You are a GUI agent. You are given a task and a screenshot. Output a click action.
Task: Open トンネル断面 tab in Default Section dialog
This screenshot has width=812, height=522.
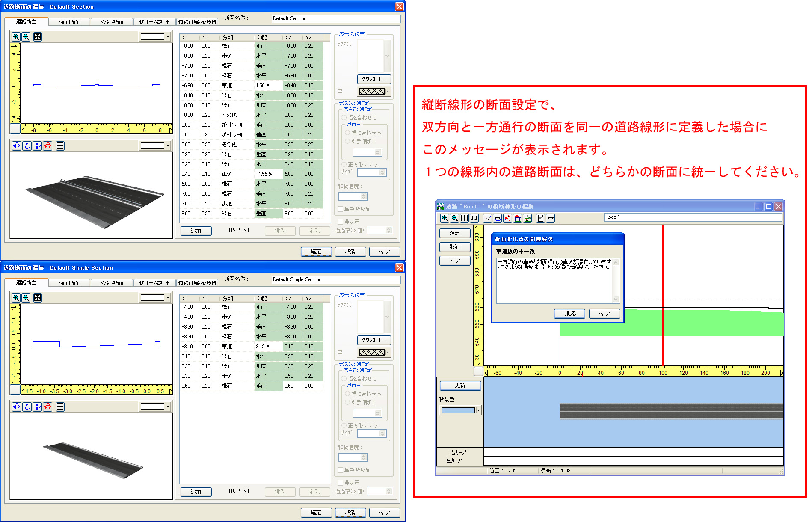pyautogui.click(x=112, y=22)
